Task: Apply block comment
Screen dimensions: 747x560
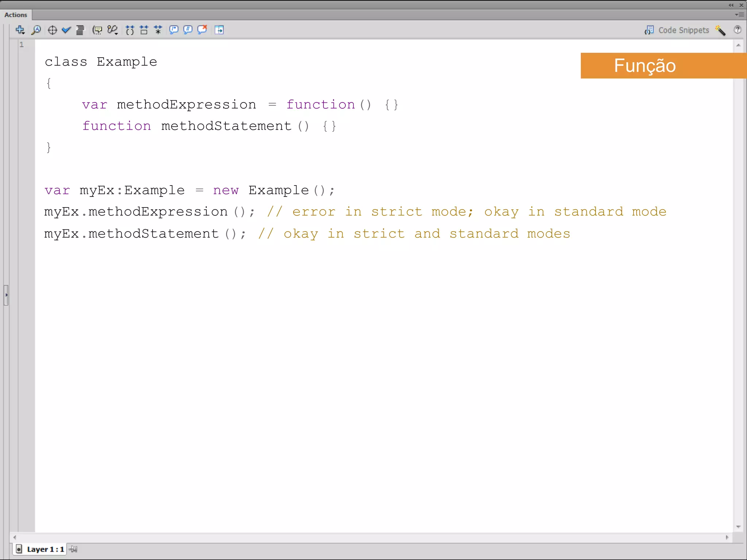Action: pyautogui.click(x=174, y=30)
